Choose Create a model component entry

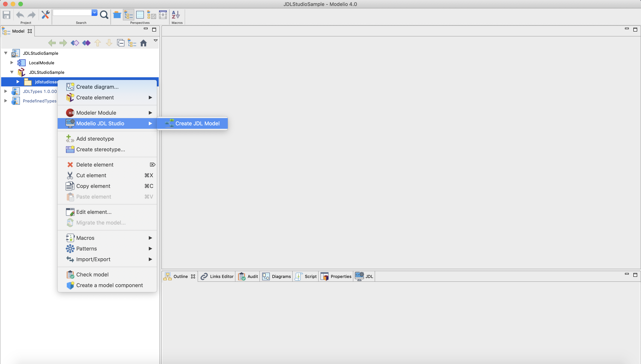point(107,286)
